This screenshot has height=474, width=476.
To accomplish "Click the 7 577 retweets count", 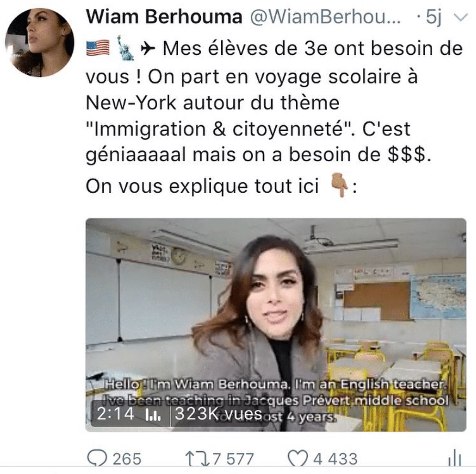I will 233,459.
